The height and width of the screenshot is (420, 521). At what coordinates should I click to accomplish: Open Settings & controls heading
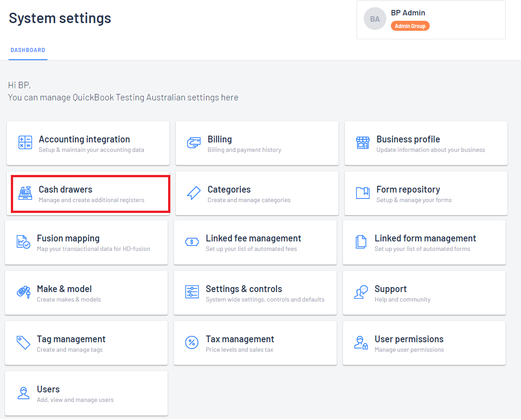[x=244, y=289]
